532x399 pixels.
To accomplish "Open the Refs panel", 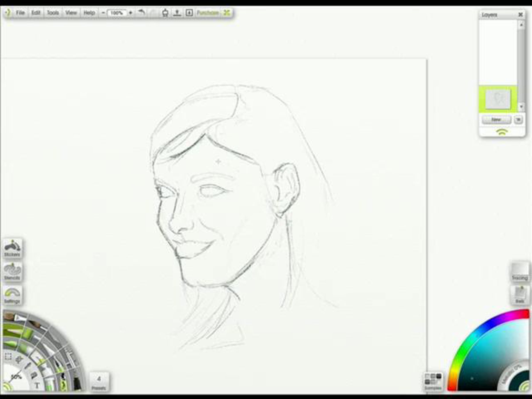I will [x=520, y=296].
